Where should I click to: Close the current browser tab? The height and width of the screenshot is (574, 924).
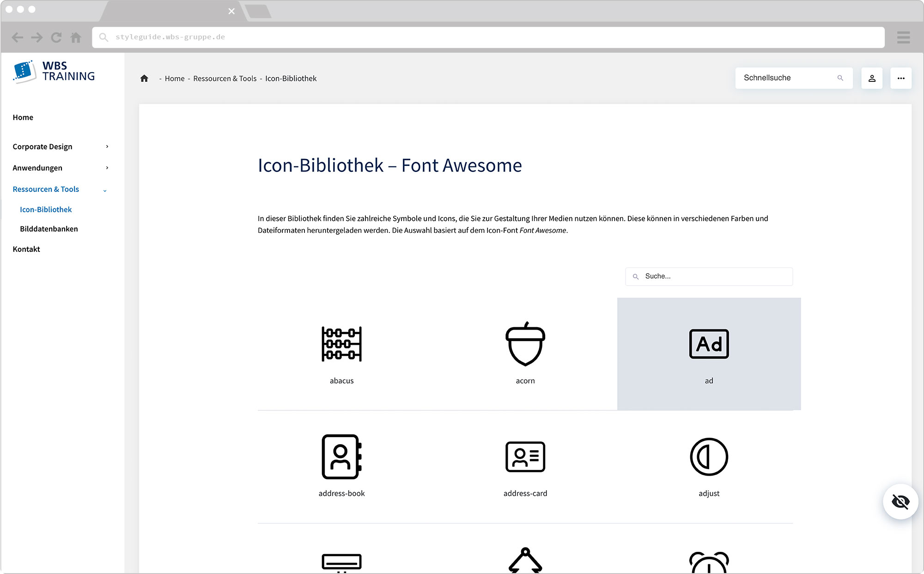(231, 11)
